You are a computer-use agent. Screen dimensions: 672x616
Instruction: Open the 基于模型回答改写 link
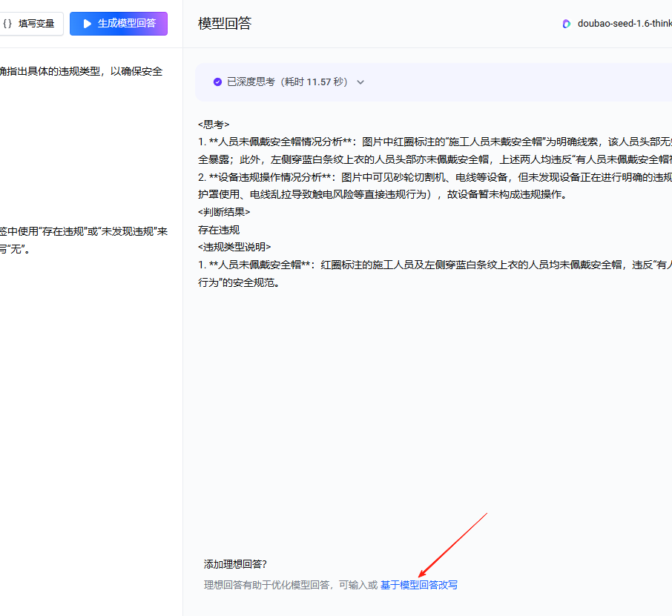(419, 585)
